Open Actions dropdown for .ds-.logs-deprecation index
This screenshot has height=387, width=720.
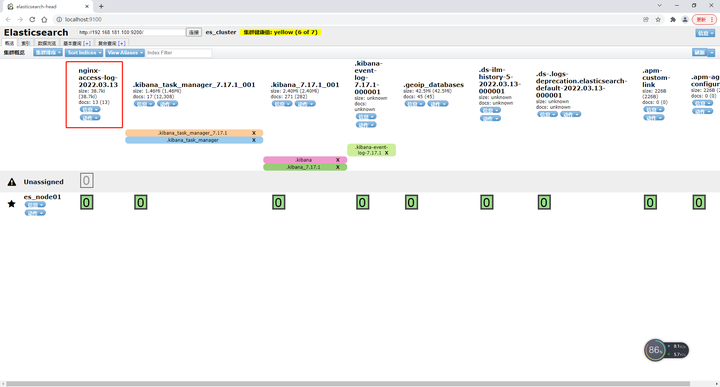[x=571, y=114]
